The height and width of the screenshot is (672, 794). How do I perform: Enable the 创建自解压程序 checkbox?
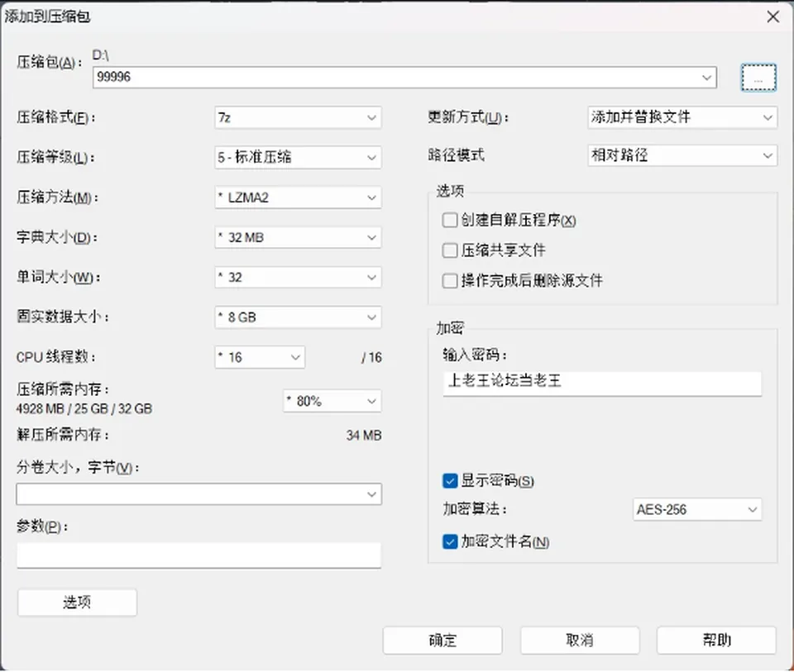pos(450,220)
